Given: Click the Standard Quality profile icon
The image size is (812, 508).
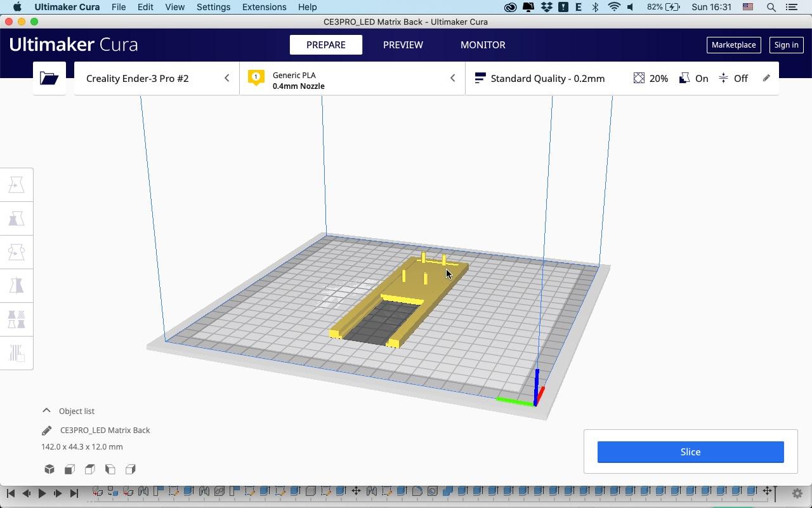Looking at the screenshot, I should click(480, 78).
